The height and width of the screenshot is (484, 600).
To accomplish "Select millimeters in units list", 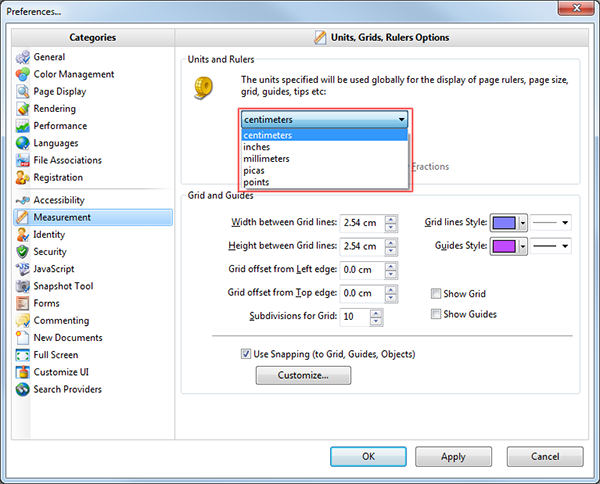I will [324, 159].
